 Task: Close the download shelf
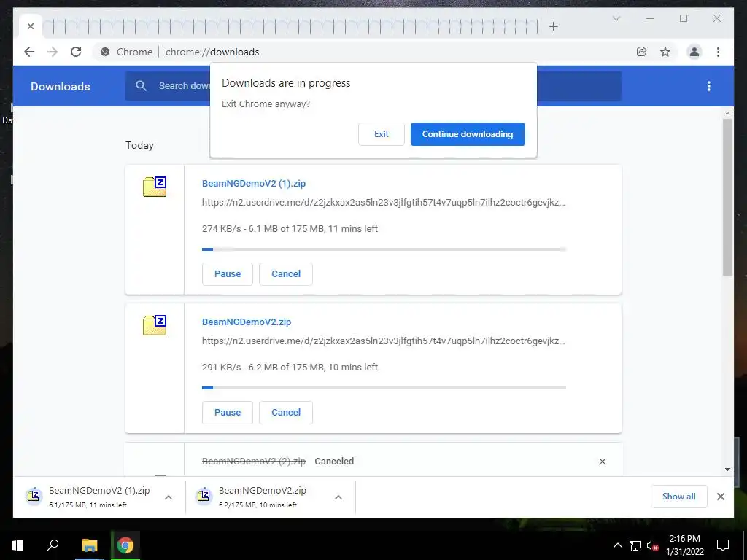pyautogui.click(x=720, y=497)
